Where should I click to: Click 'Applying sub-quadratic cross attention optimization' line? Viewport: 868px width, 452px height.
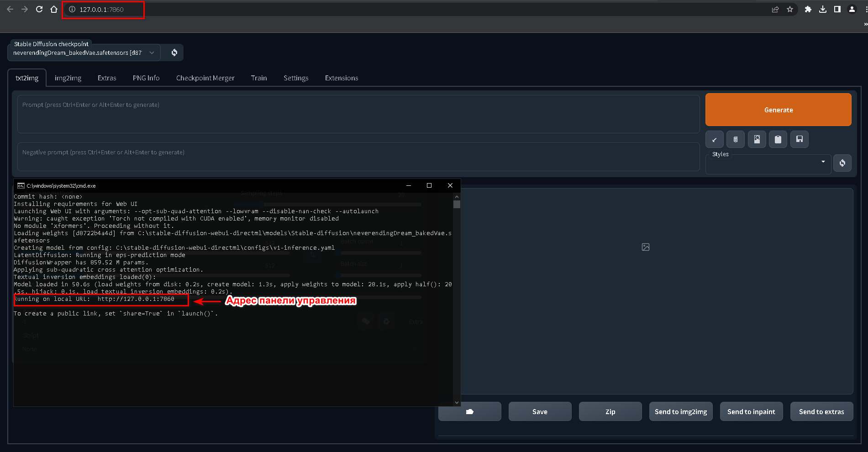108,270
